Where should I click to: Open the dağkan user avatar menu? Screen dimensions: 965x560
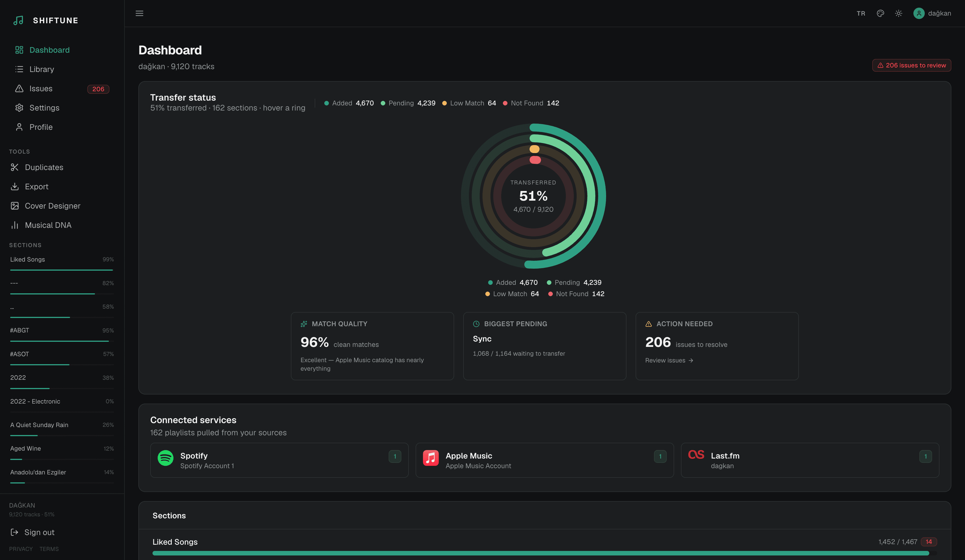tap(932, 13)
